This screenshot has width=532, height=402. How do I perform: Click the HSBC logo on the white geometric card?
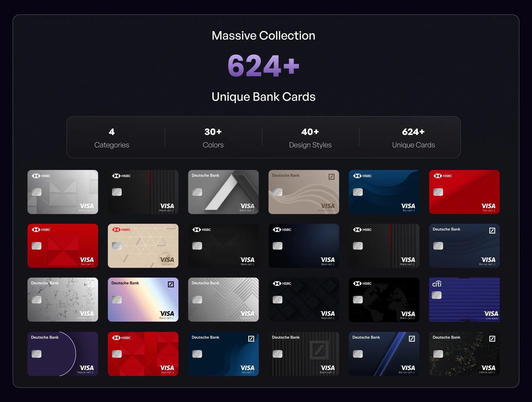(x=41, y=176)
